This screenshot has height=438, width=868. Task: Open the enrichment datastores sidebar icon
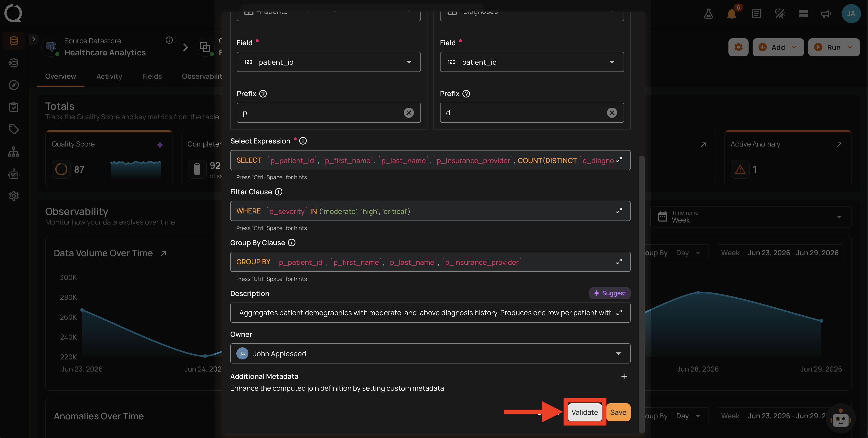pos(14,63)
